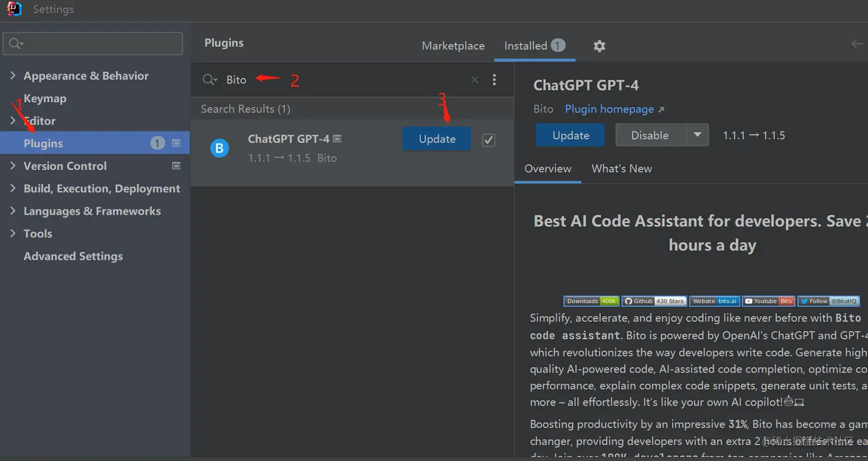
Task: Click the Bito plugin logo icon
Action: pos(219,149)
